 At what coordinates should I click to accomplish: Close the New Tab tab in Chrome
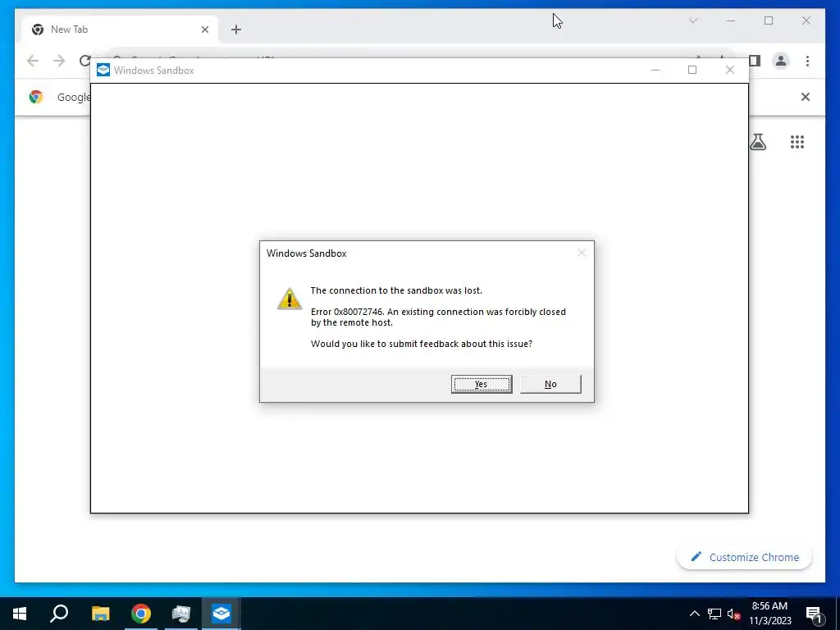click(204, 30)
